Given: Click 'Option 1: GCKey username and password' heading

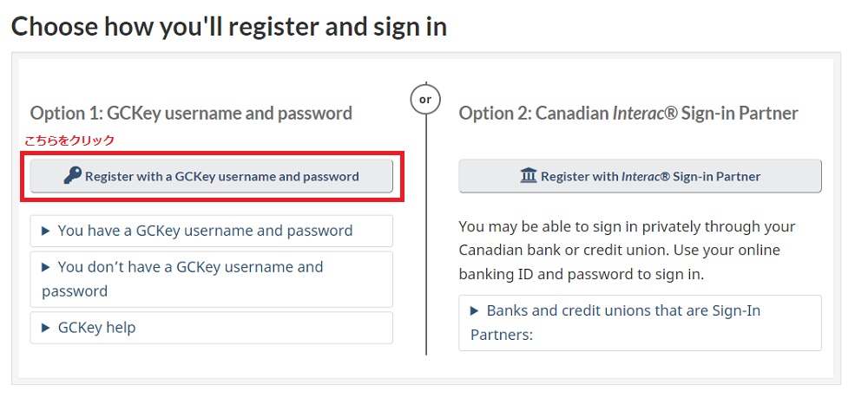Looking at the screenshot, I should pos(191,114).
